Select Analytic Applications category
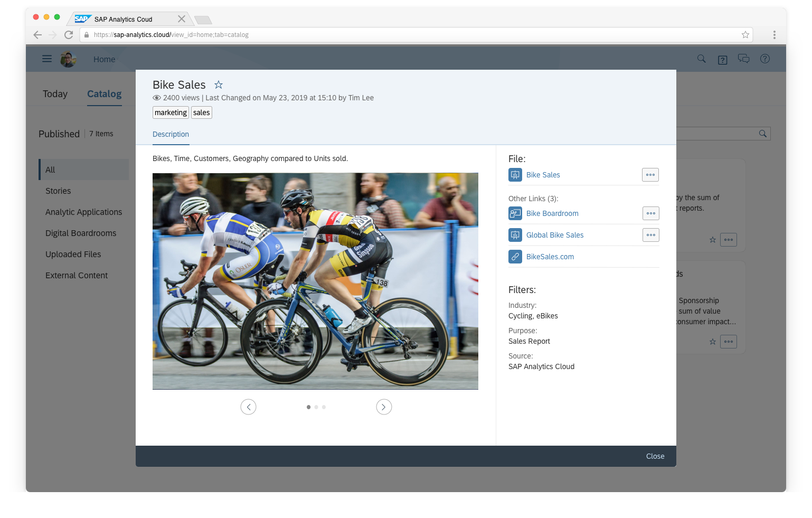Screen dimensions: 812x518 pos(83,212)
